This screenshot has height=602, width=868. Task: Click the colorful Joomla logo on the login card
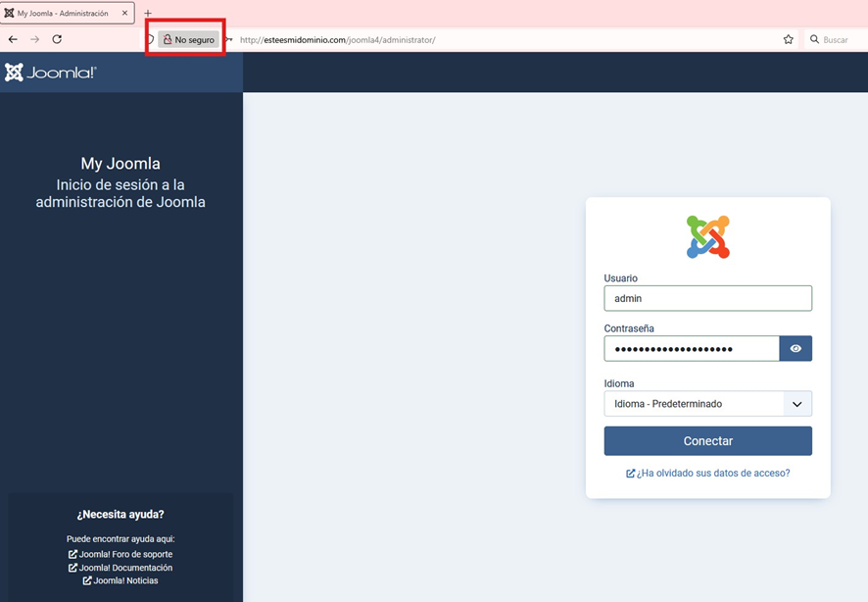pos(708,237)
